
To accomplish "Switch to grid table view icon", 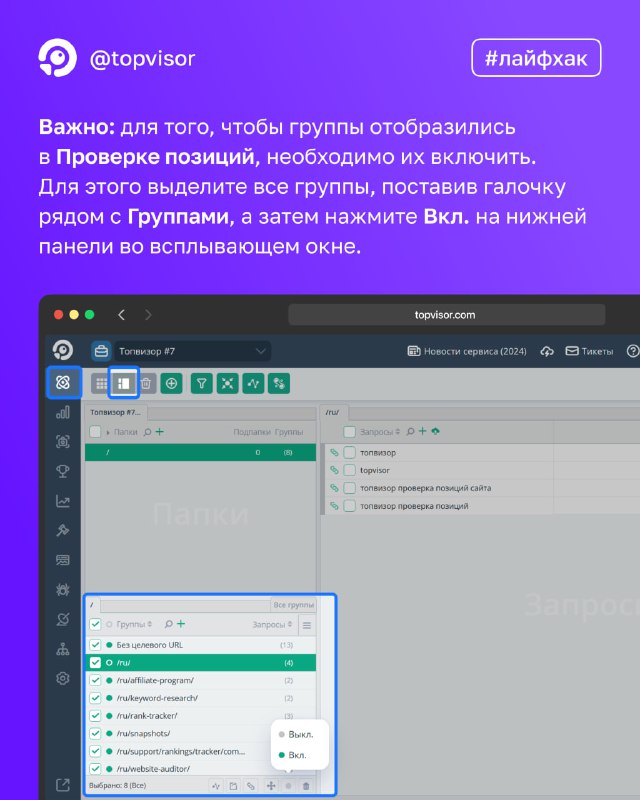I will pos(101,383).
